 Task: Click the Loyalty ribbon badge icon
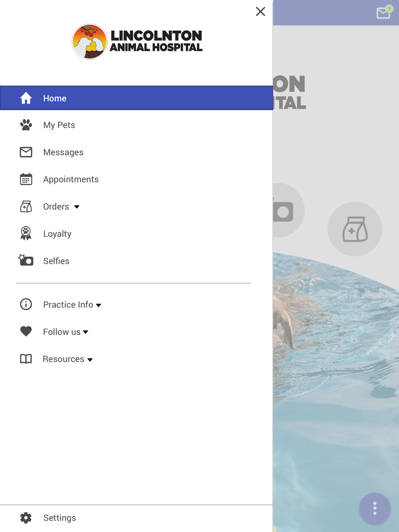click(26, 233)
